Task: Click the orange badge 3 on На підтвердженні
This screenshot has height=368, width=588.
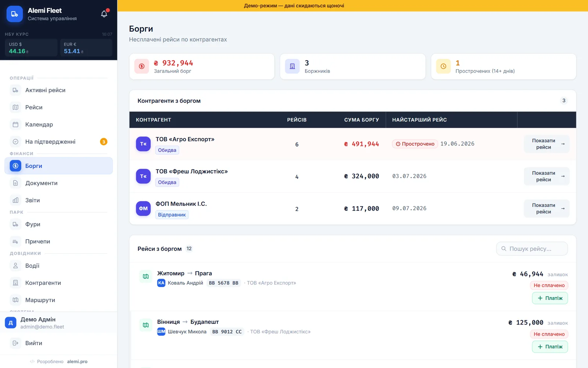Action: [x=104, y=142]
